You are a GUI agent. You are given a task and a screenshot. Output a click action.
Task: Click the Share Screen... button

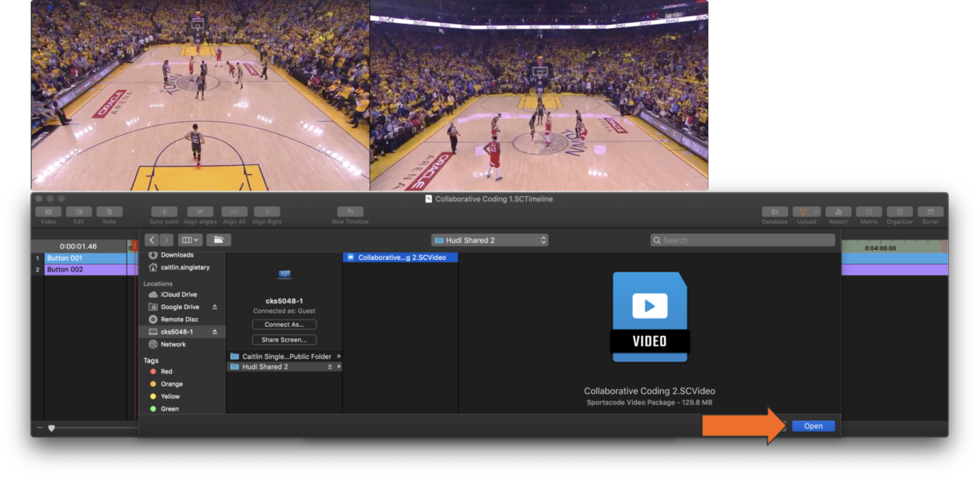pos(284,339)
